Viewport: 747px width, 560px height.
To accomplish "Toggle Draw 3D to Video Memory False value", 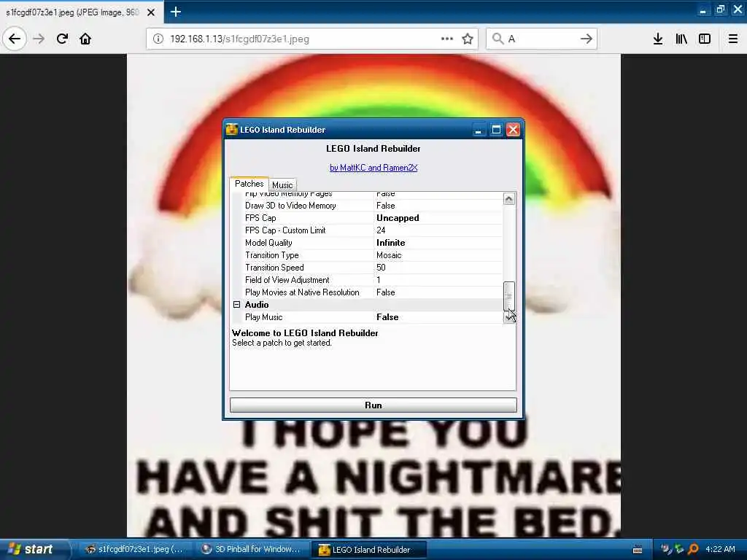I will tap(385, 206).
